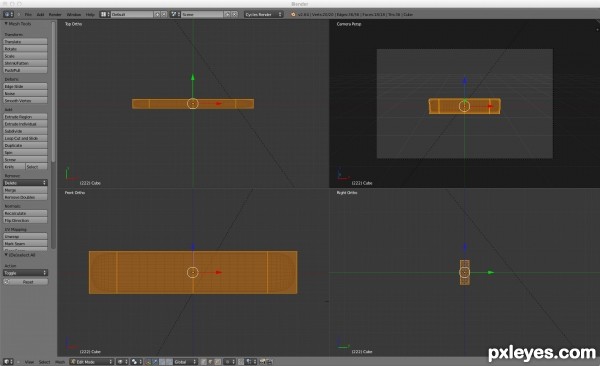Delete the Default screen layout with X icon
600x366 pixels.
(164, 14)
